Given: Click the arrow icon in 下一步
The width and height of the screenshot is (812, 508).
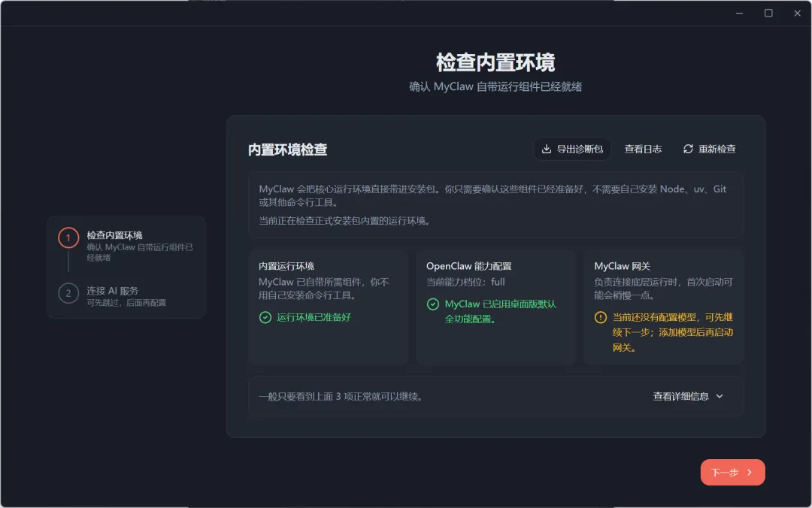Looking at the screenshot, I should point(750,472).
